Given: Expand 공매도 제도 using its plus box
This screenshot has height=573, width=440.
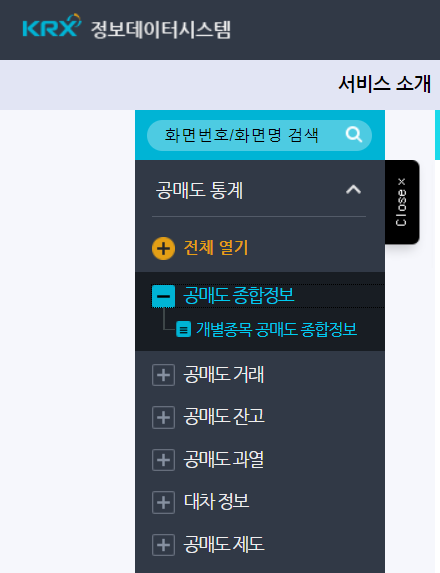Looking at the screenshot, I should click(163, 545).
